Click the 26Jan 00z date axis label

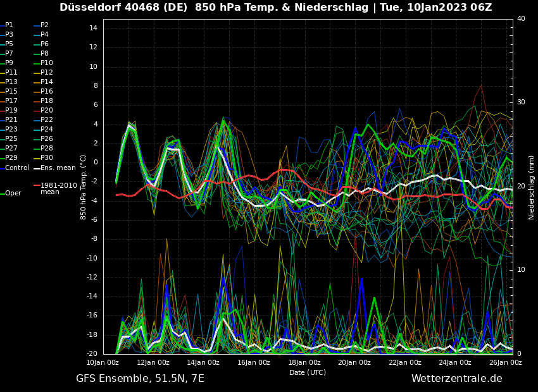[x=505, y=362]
